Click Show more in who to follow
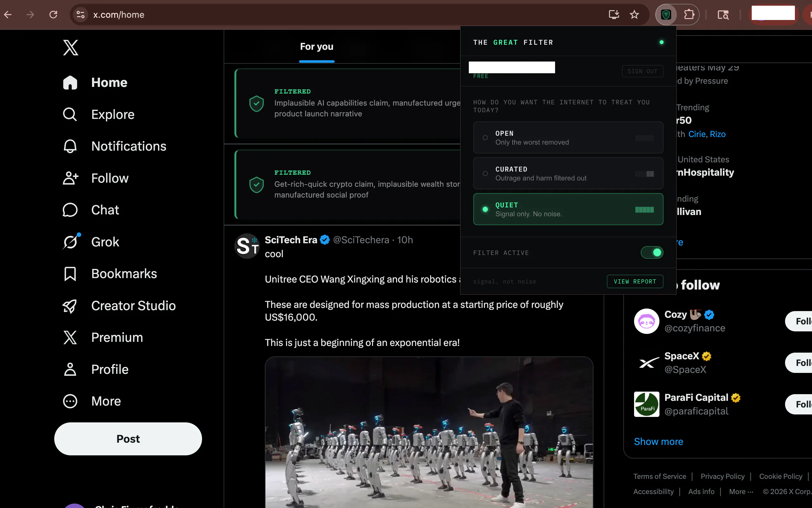The width and height of the screenshot is (812, 508). click(x=658, y=441)
